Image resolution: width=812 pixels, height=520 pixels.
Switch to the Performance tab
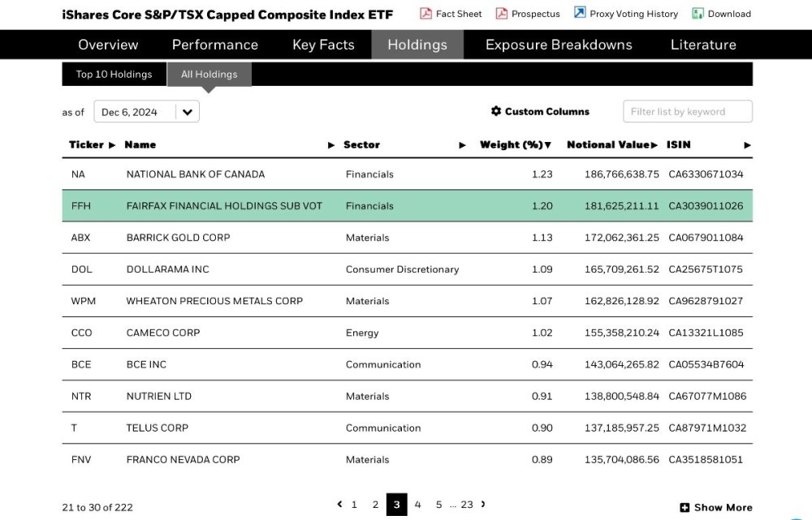(215, 45)
